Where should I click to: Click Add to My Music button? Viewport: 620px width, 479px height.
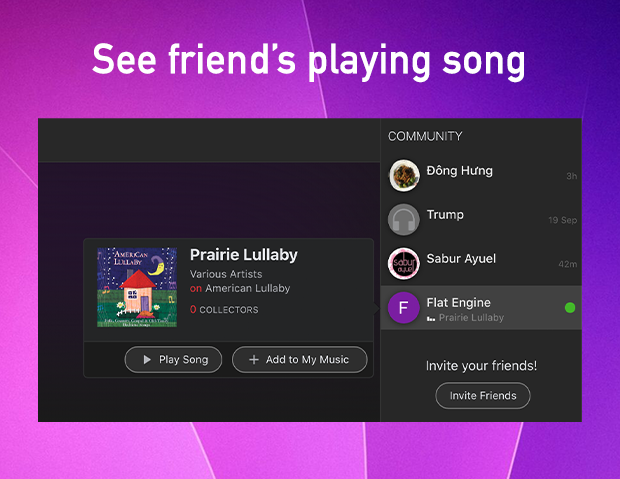tap(300, 360)
